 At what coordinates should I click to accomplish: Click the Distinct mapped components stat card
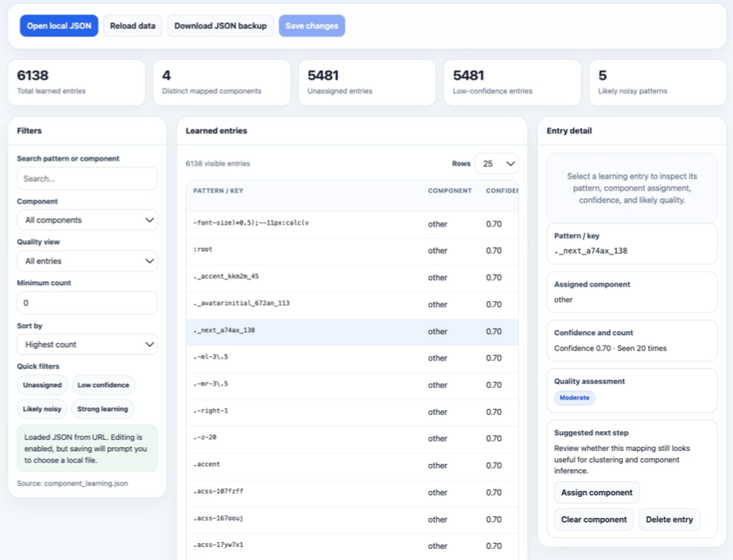(x=221, y=82)
